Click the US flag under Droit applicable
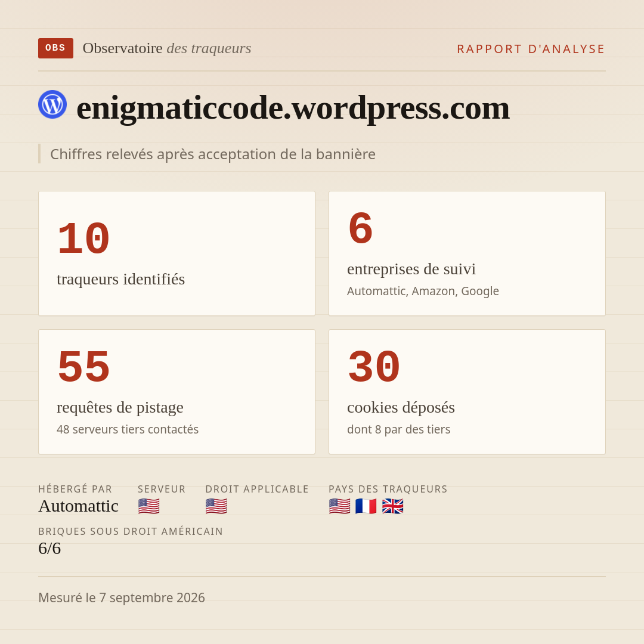 coord(216,506)
